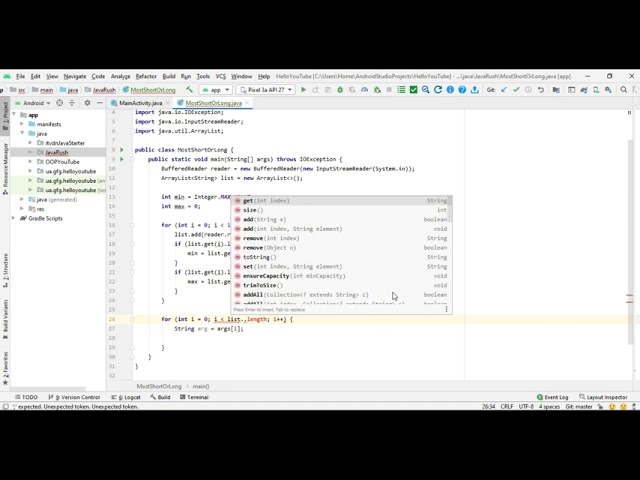Attach debugger to Android process icon
Screen dimensions: 640x480
377,89
